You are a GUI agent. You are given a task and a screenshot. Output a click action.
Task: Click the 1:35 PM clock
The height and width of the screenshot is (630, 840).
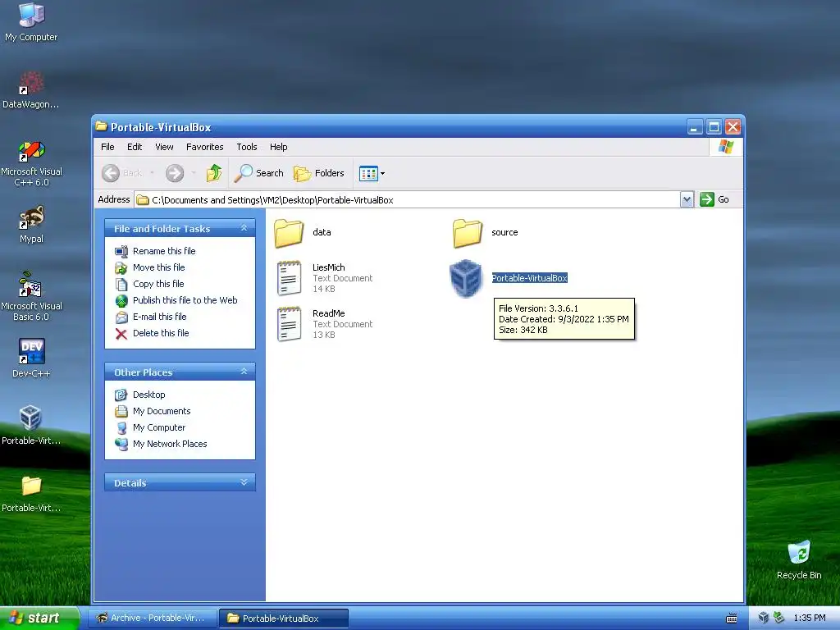click(x=810, y=619)
